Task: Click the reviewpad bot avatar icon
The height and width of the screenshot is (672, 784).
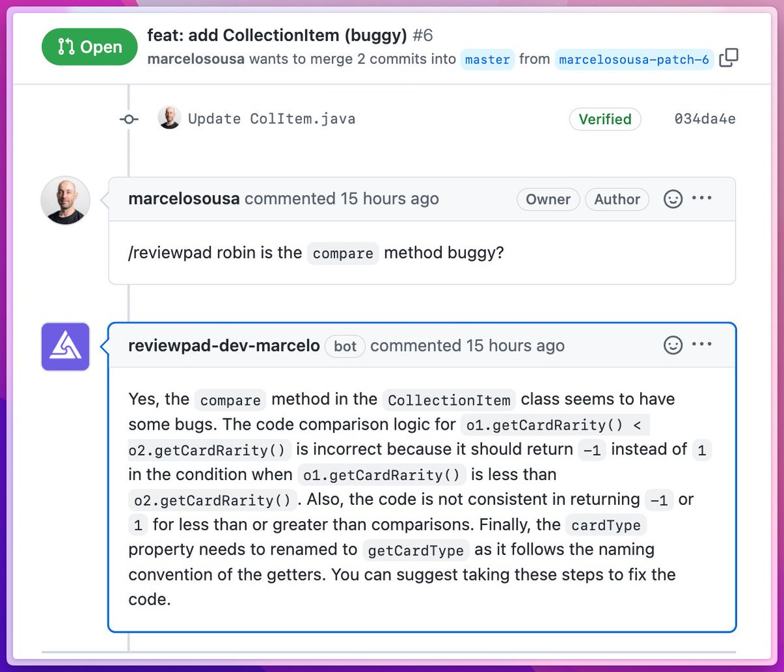Action: pyautogui.click(x=65, y=347)
